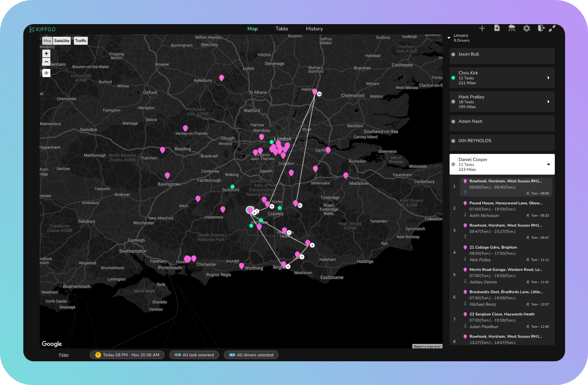Click the plus icon to add new

[482, 28]
